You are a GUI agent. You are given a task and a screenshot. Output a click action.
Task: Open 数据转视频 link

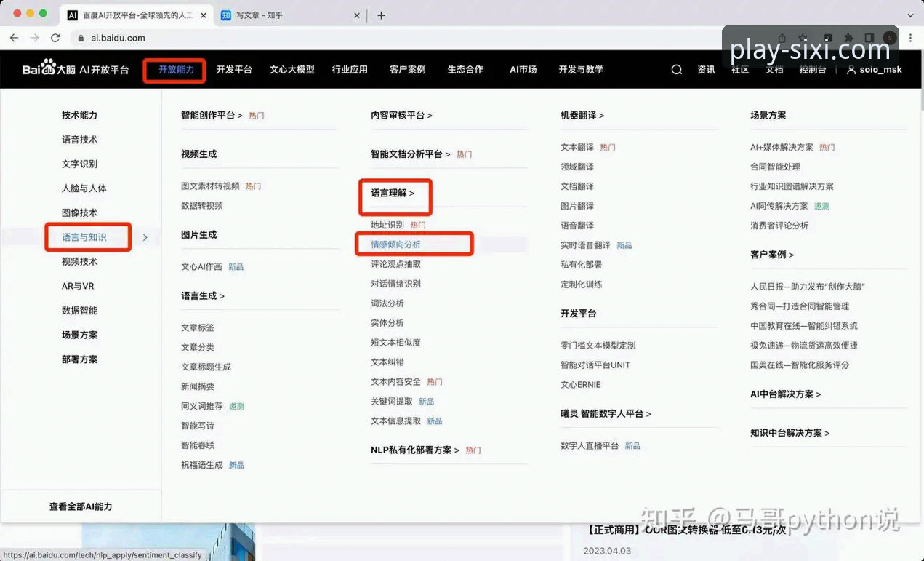(x=202, y=206)
